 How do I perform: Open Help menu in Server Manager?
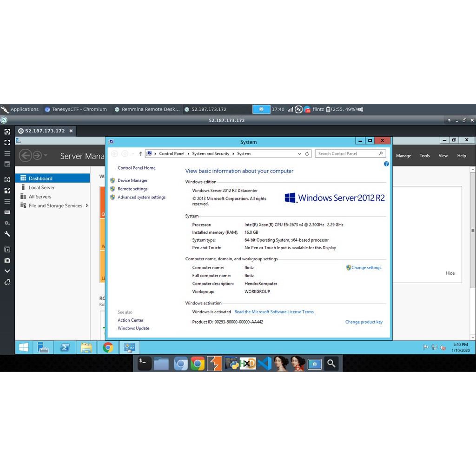tap(462, 156)
